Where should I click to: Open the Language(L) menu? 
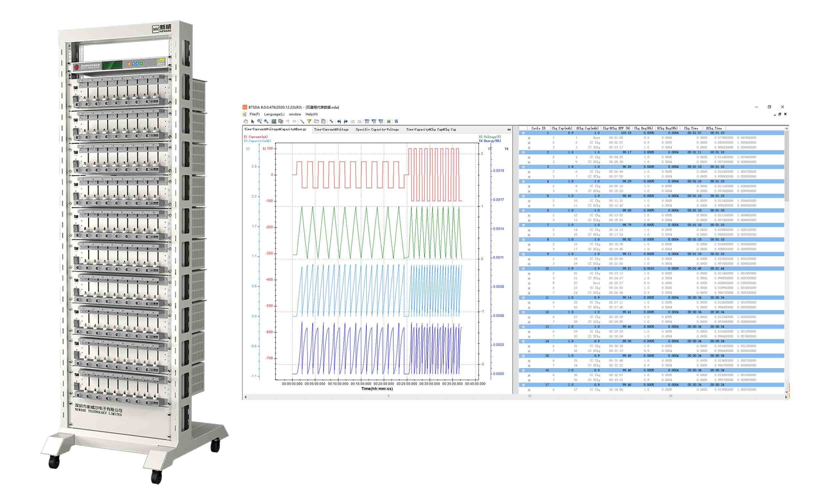pyautogui.click(x=274, y=114)
